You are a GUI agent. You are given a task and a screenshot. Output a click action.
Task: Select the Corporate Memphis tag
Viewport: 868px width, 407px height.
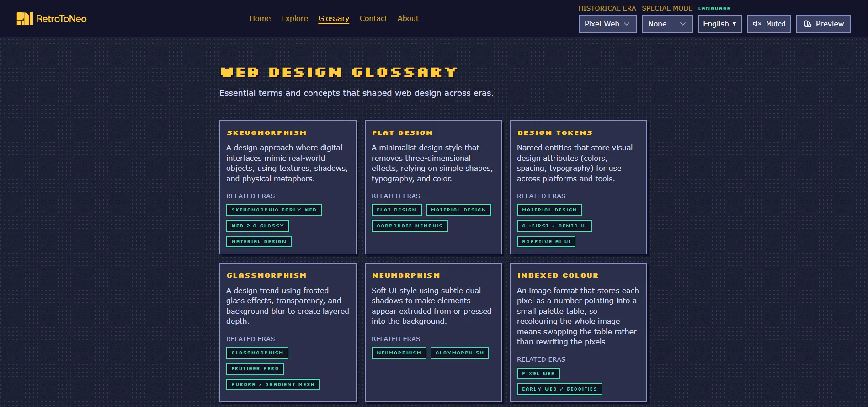coord(410,226)
